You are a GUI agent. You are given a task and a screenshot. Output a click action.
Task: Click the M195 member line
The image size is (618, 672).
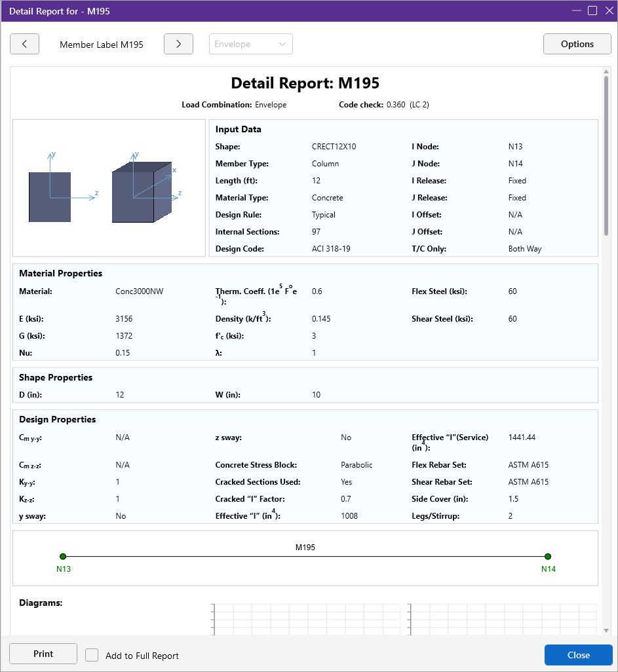305,557
